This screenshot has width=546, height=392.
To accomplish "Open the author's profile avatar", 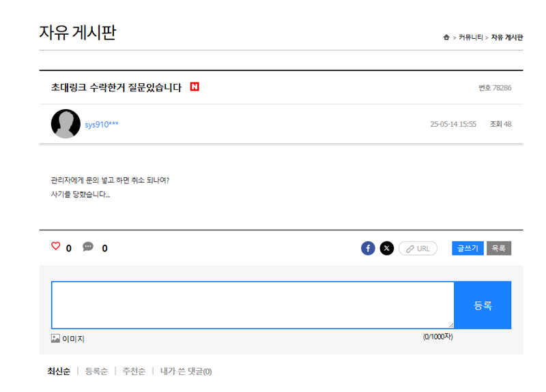I will tap(66, 123).
